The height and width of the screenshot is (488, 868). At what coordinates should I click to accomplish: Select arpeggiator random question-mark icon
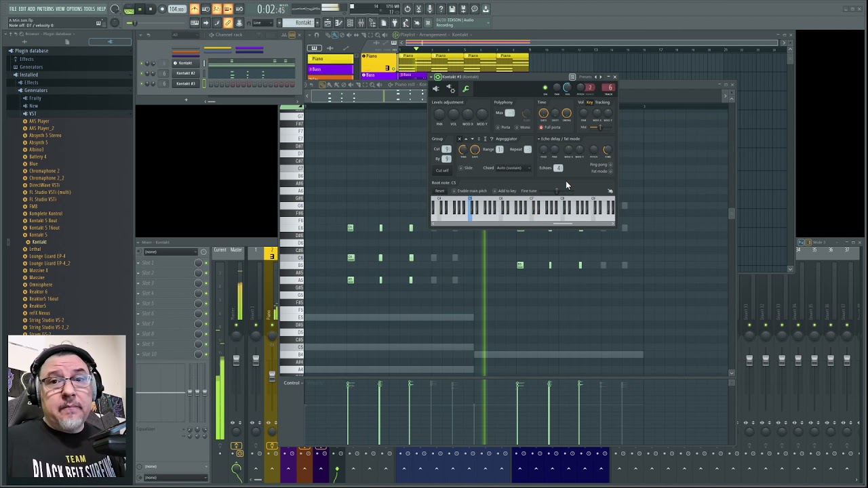492,139
